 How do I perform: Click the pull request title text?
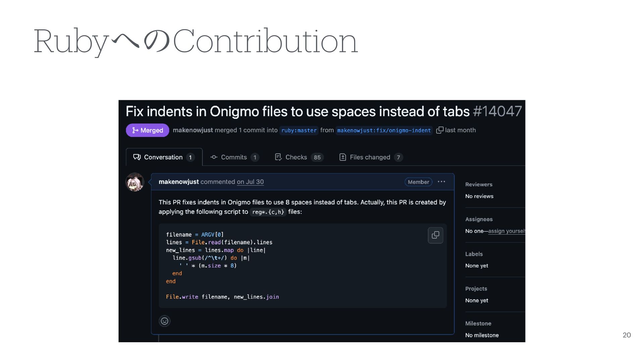coord(298,111)
